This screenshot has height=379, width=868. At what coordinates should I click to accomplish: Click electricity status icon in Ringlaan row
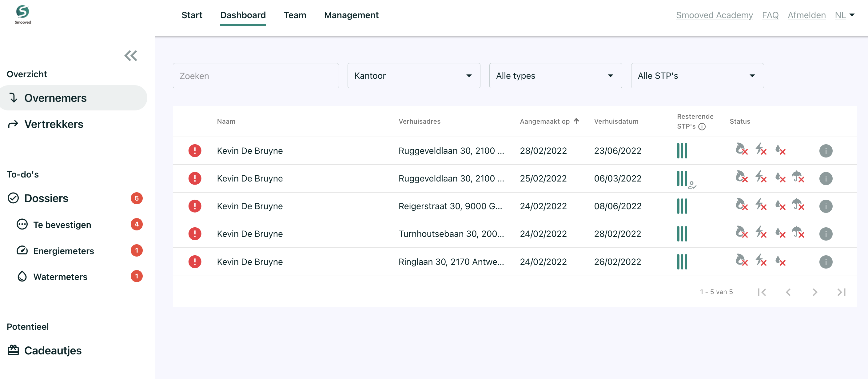pyautogui.click(x=761, y=260)
